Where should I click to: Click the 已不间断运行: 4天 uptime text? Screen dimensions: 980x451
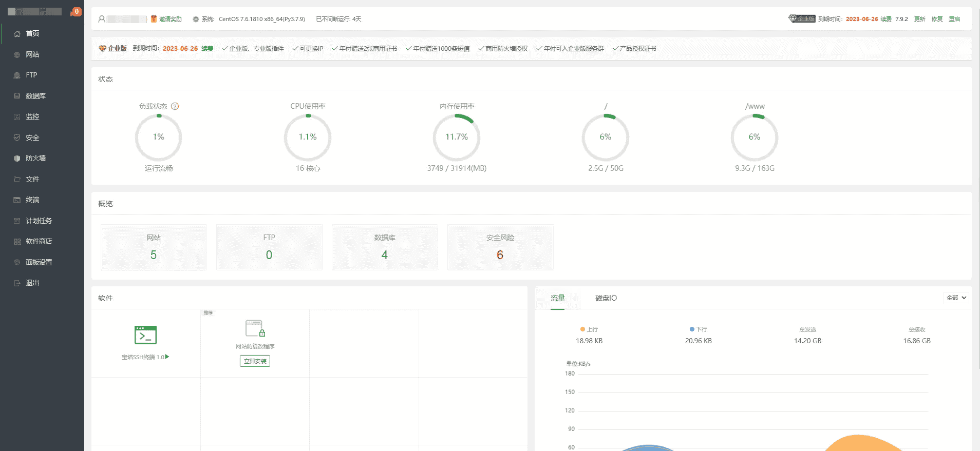[x=338, y=19]
